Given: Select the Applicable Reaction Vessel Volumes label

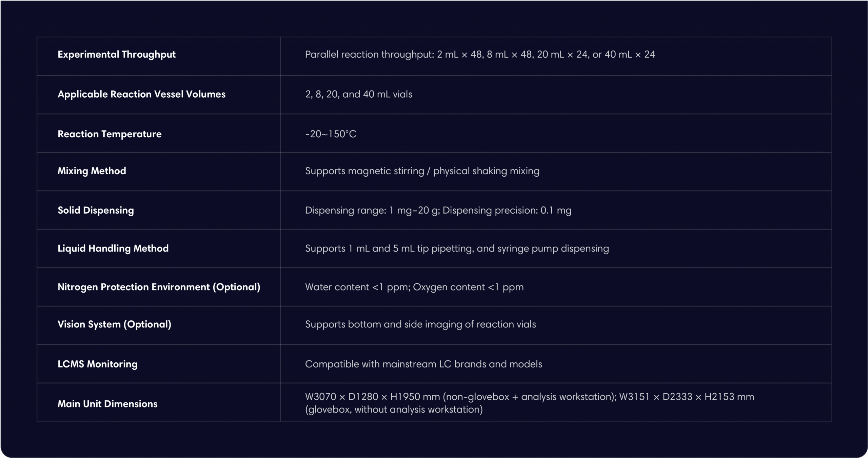Looking at the screenshot, I should pos(141,94).
